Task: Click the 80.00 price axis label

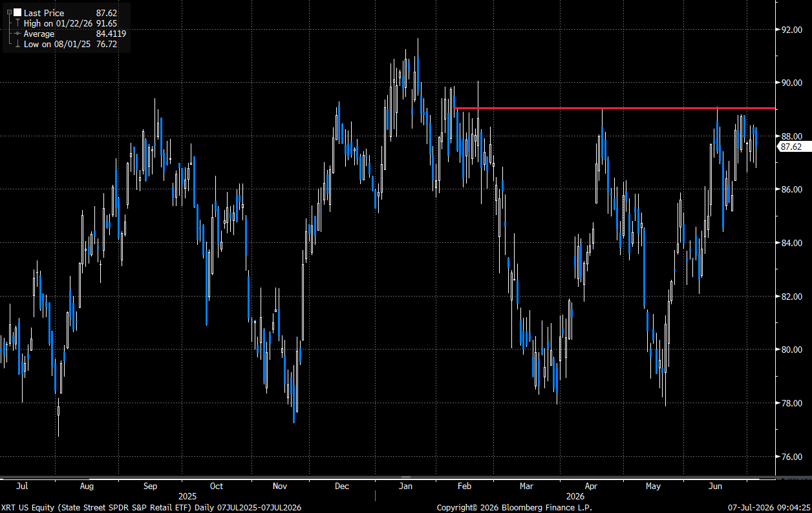Action: coord(791,350)
